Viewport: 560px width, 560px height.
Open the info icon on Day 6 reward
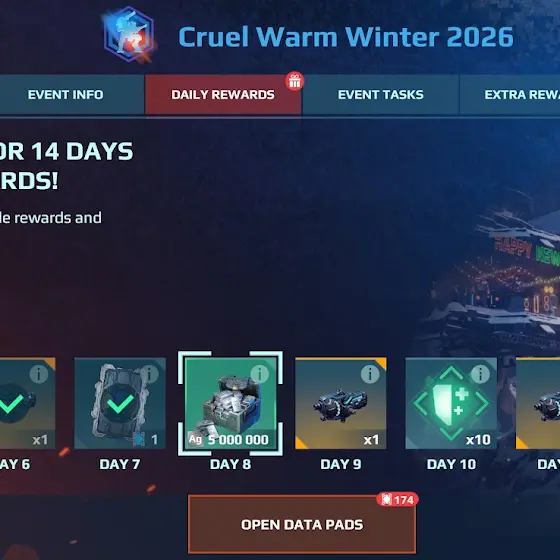tap(39, 374)
